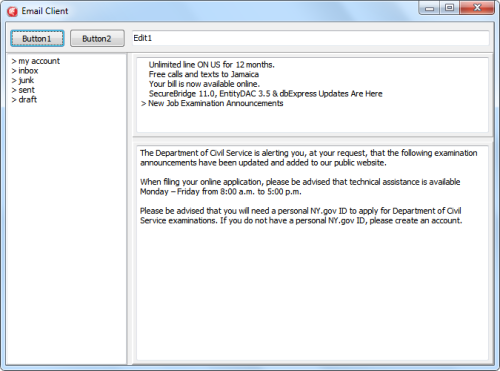
Task: Select 'Your bill is now available online' message
Action: (x=204, y=84)
